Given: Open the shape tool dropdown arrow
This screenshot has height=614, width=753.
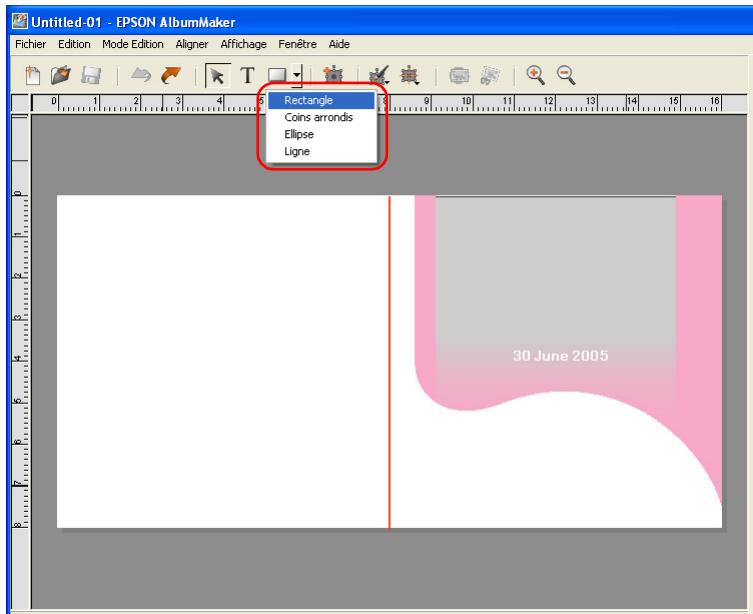Looking at the screenshot, I should [297, 75].
